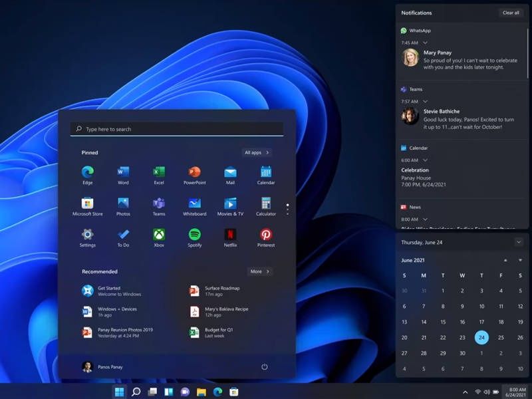The height and width of the screenshot is (399, 532).
Task: Open Mary's Baklava Recipe file
Action: tap(219, 312)
